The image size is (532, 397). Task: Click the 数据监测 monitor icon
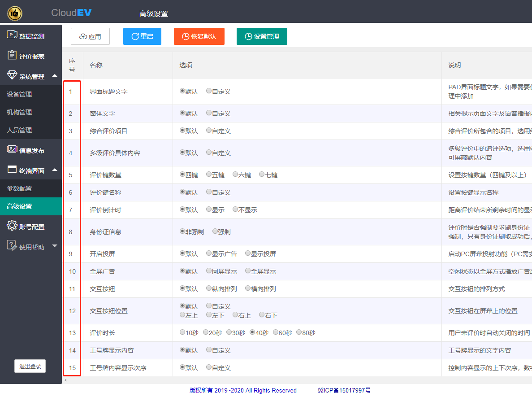(x=12, y=35)
